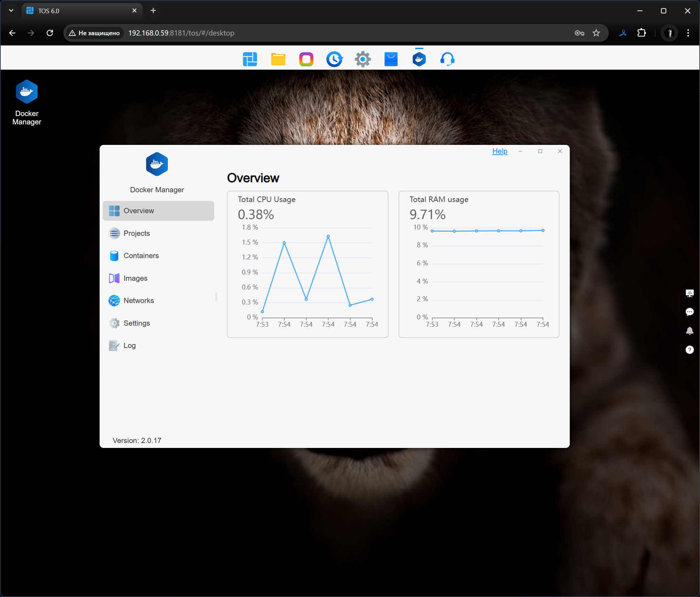700x597 pixels.
Task: Launch the backup clock icon in dock
Action: tap(334, 59)
